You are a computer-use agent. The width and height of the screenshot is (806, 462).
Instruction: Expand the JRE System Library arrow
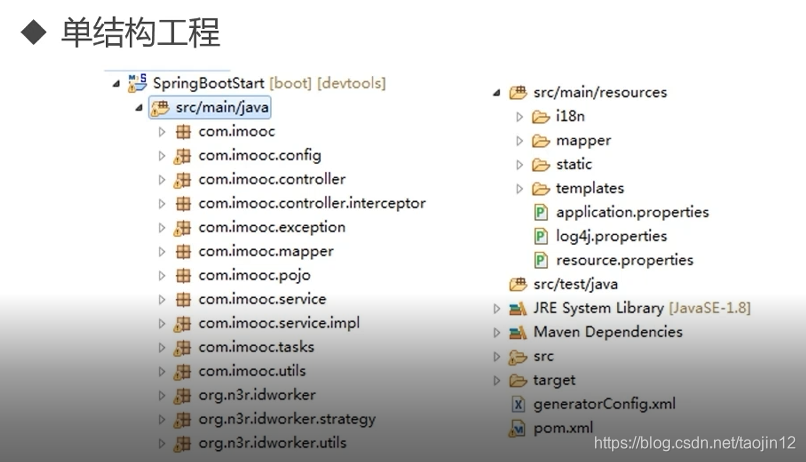click(x=497, y=309)
